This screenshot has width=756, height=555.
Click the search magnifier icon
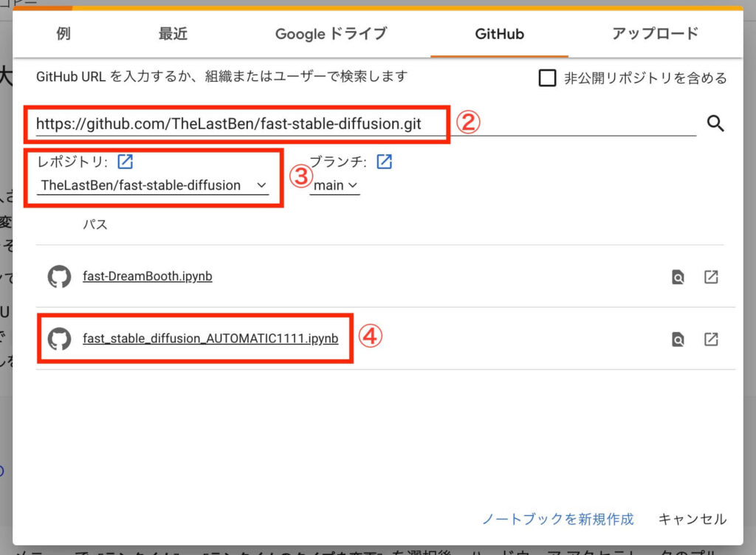(x=715, y=123)
